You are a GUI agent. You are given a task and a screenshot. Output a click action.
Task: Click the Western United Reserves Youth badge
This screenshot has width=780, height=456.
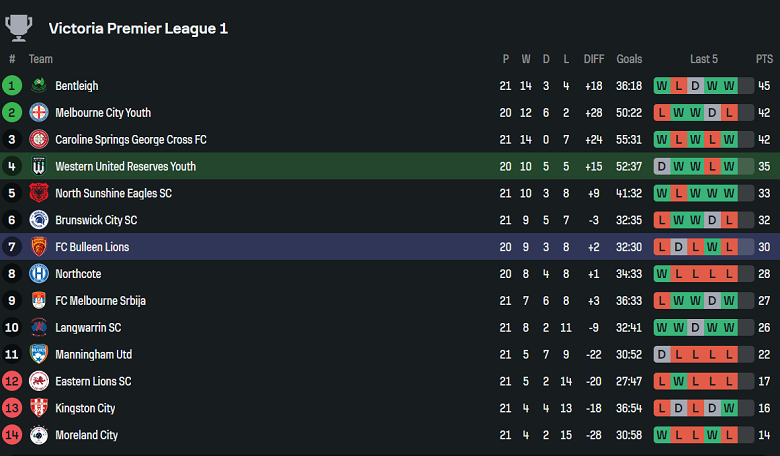click(x=39, y=167)
